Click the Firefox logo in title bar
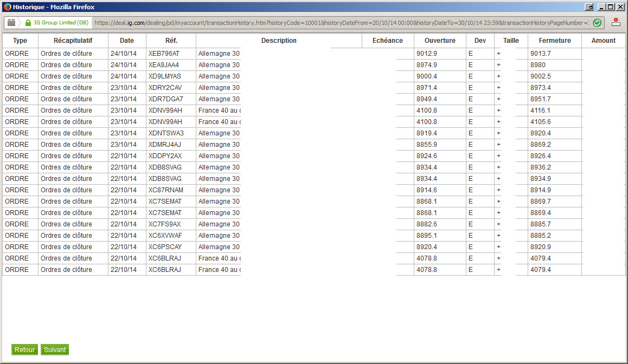Screen dimensions: 628x364 click(7, 7)
